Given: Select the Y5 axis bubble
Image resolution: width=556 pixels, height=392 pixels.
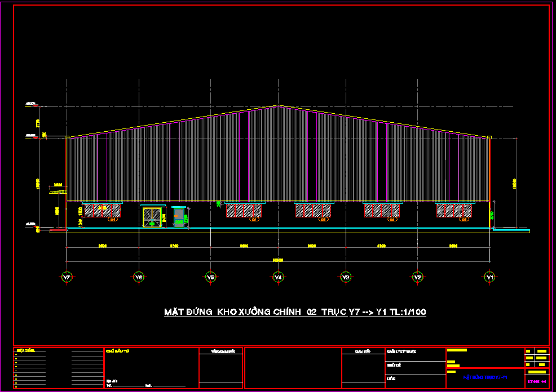Looking at the screenshot, I should tap(211, 277).
